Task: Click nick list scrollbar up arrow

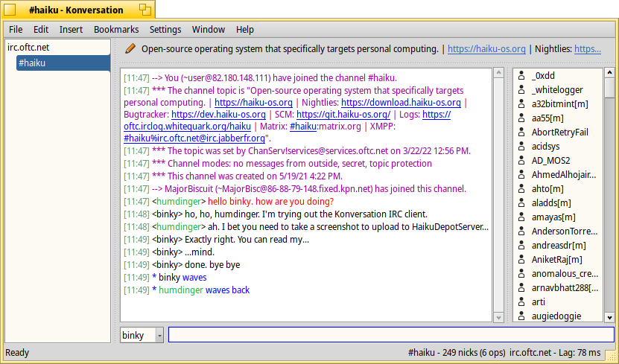Action: [x=609, y=72]
